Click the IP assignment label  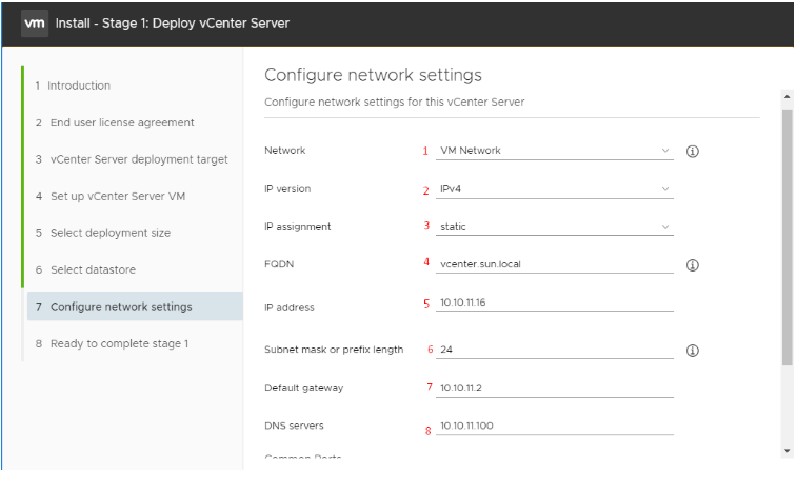click(297, 227)
